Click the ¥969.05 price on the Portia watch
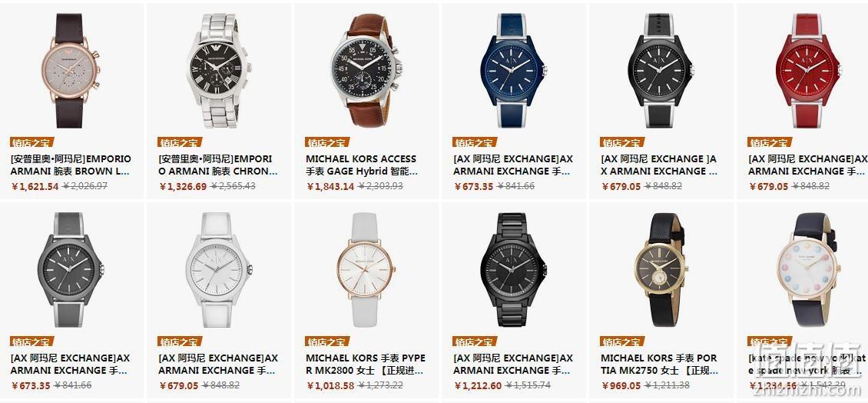This screenshot has height=403, width=868. (x=621, y=385)
